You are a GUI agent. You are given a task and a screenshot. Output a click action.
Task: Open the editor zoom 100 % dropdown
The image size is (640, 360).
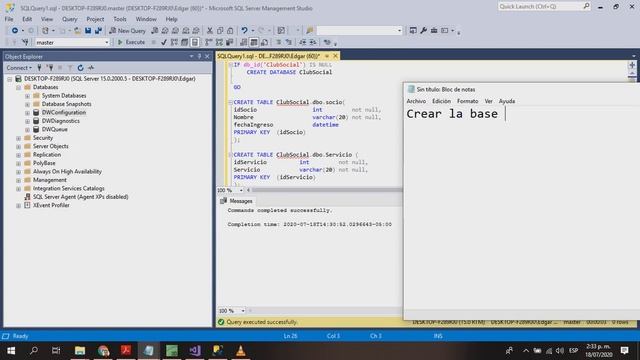tap(241, 190)
